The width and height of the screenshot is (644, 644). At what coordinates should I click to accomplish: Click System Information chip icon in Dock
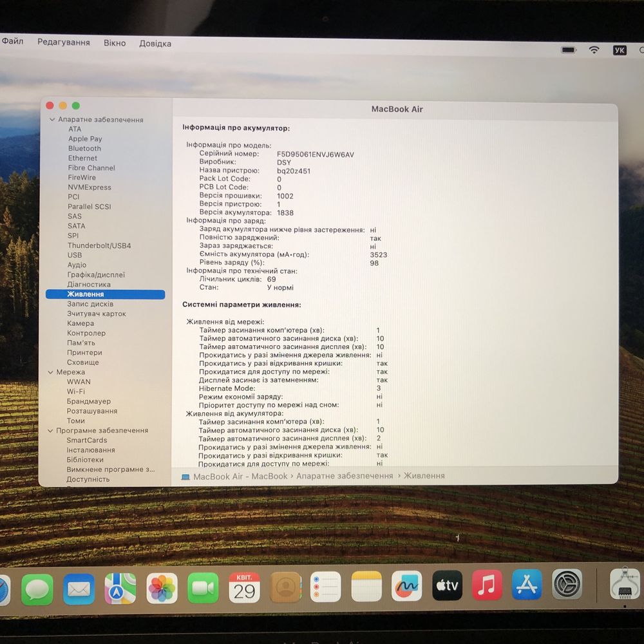pyautogui.click(x=625, y=583)
